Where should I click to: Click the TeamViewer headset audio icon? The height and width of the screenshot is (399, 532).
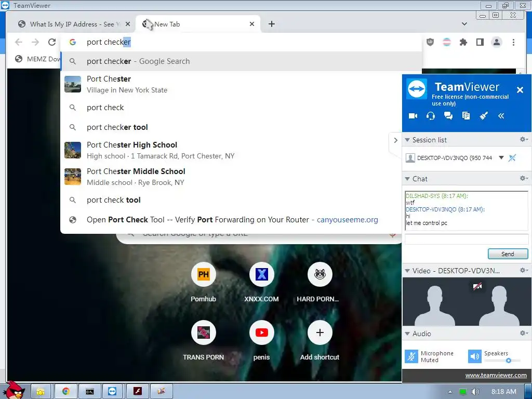coord(431,116)
